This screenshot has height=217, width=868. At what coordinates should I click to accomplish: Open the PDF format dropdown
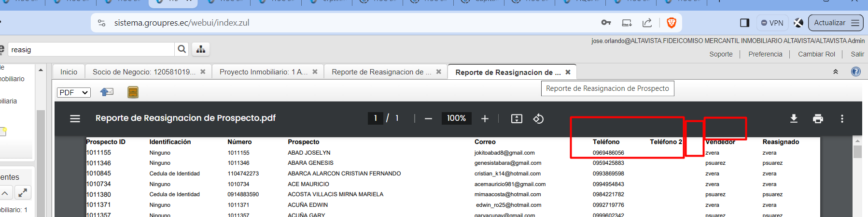point(74,92)
